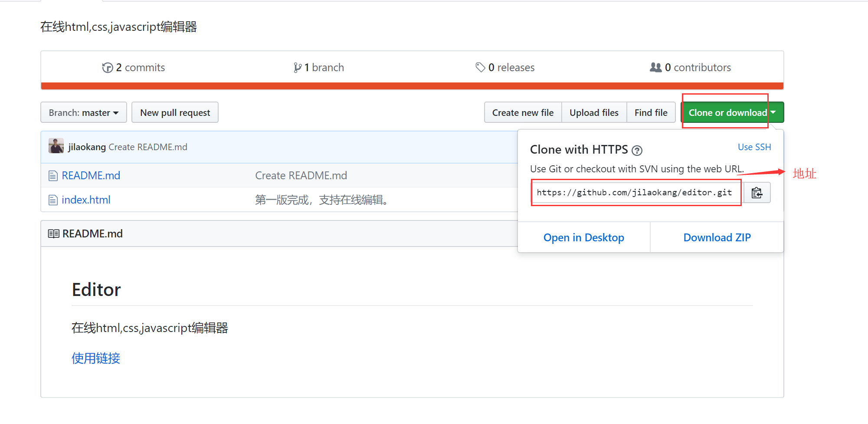This screenshot has height=424, width=868.
Task: Open the 2 commits history link
Action: [134, 68]
